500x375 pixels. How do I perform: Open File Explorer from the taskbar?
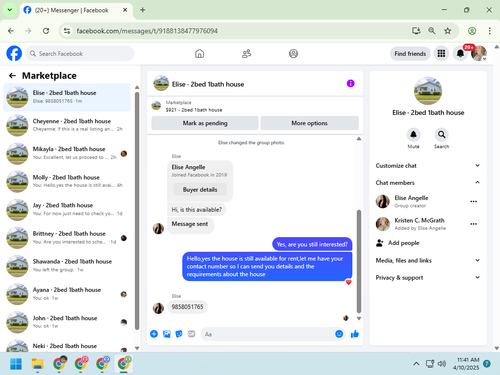pyautogui.click(x=37, y=364)
